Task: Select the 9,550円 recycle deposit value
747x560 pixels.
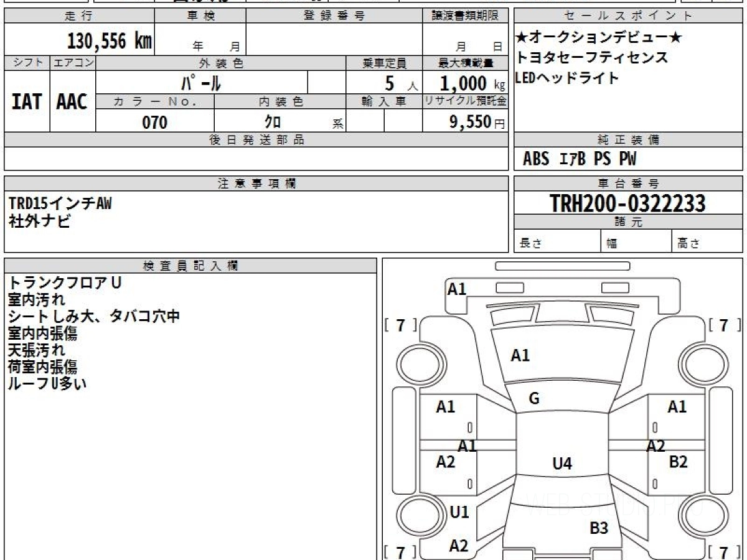Action: (477, 122)
